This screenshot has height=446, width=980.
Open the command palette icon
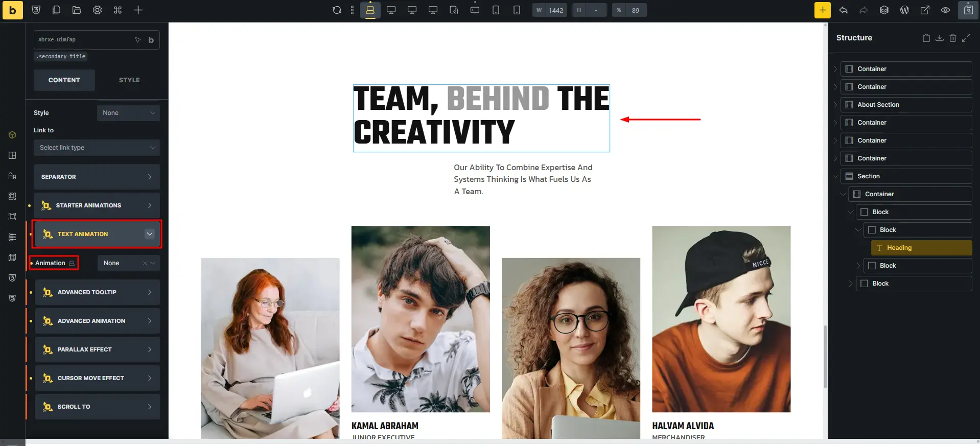(x=118, y=10)
